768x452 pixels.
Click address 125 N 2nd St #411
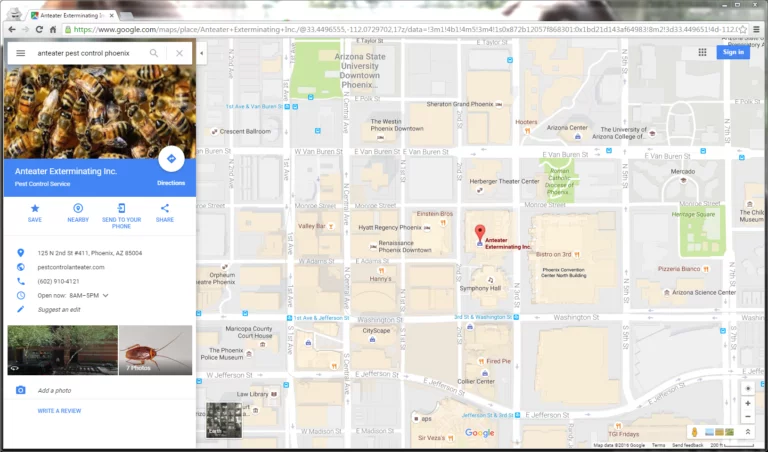point(90,253)
